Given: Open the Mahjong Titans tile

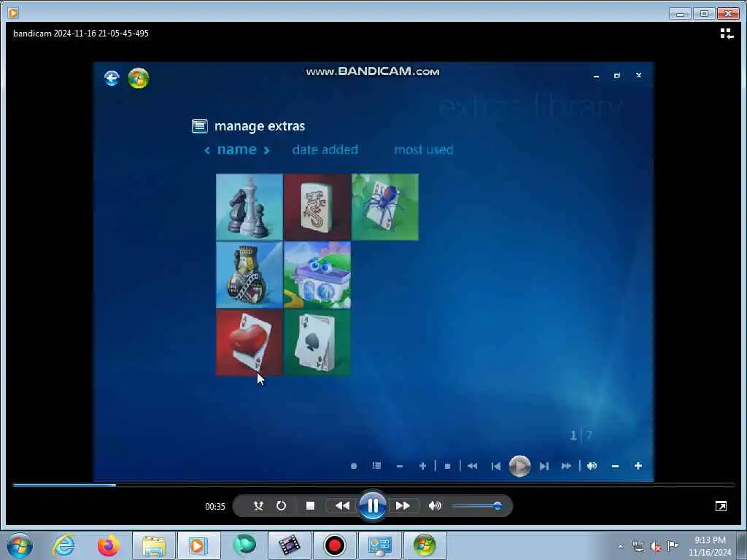Looking at the screenshot, I should pyautogui.click(x=317, y=206).
